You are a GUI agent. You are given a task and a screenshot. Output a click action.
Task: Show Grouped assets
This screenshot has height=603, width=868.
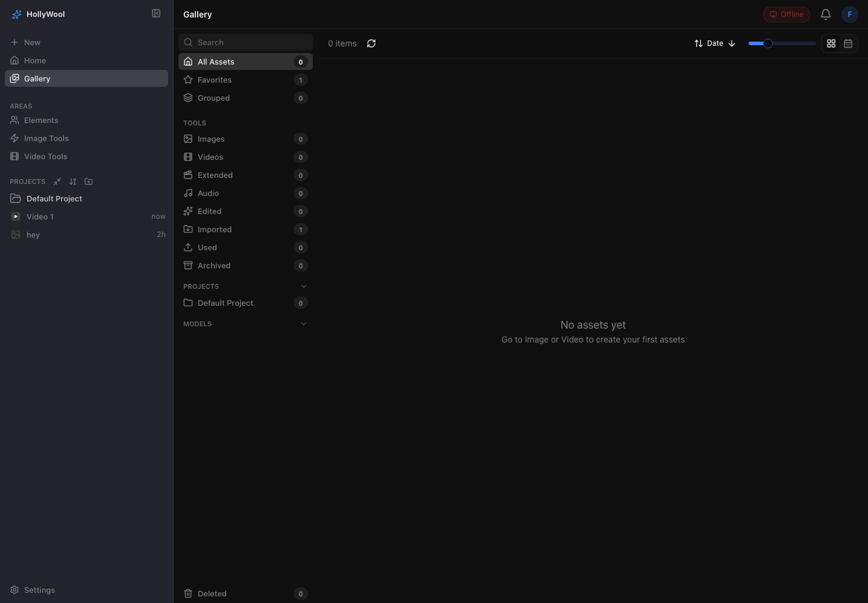245,98
